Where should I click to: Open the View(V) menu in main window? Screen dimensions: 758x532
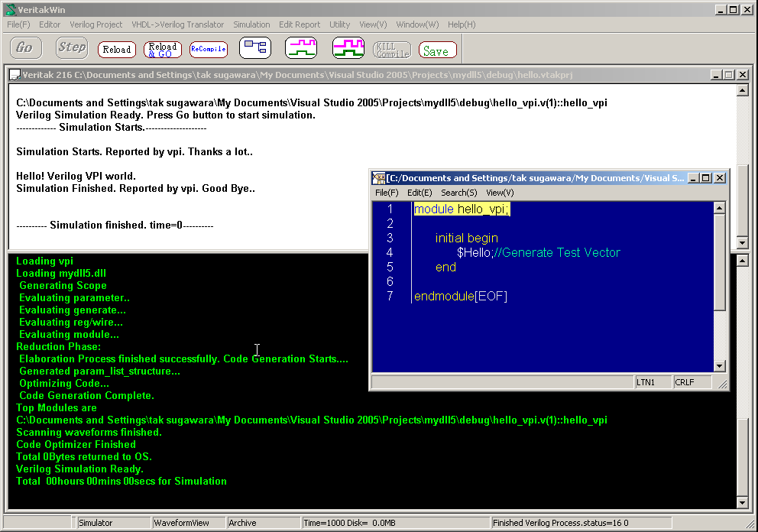tap(373, 24)
